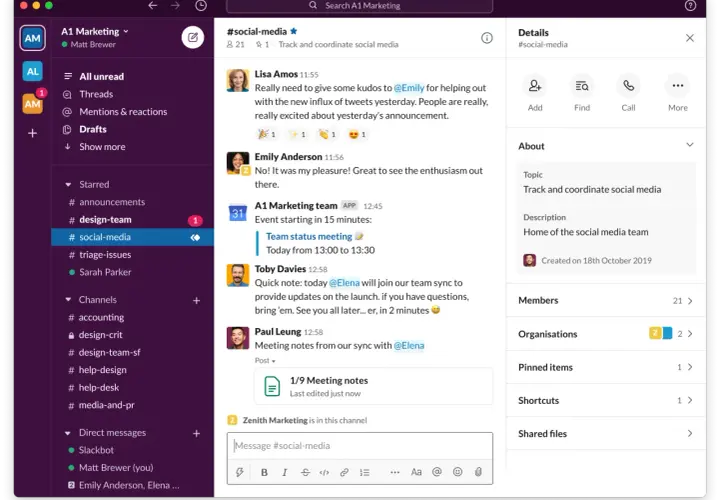Click the Search A1 Marketing field
Screen dimensions: 720x500
coord(360,6)
